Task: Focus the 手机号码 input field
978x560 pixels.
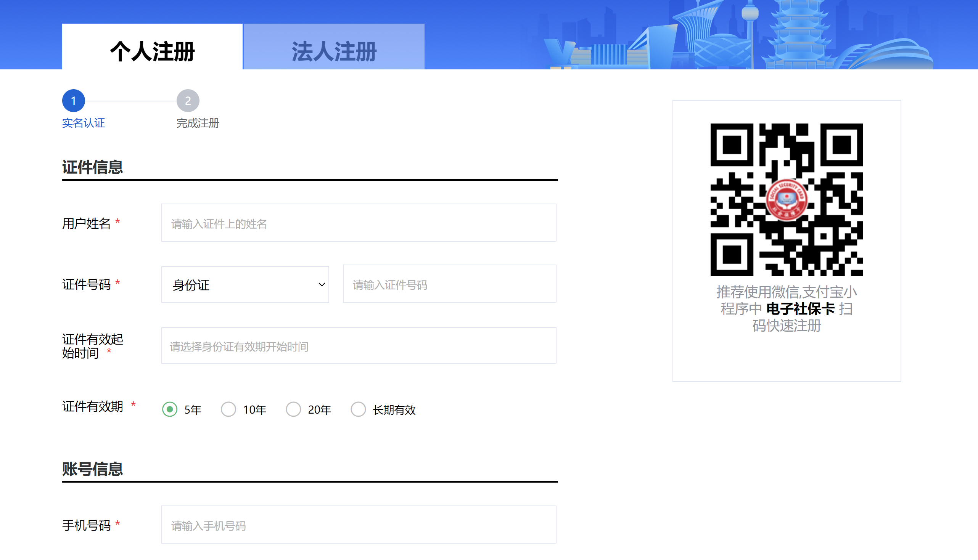Action: point(359,525)
